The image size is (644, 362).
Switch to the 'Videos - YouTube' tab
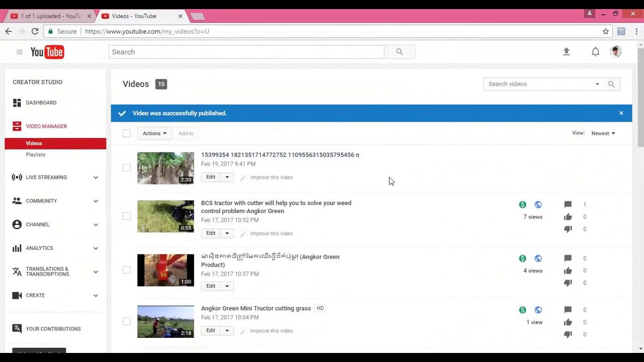141,16
